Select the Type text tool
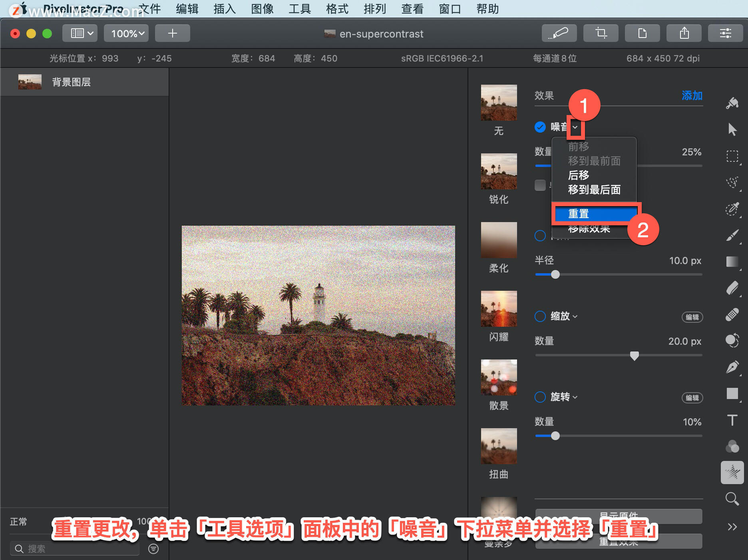 (732, 420)
